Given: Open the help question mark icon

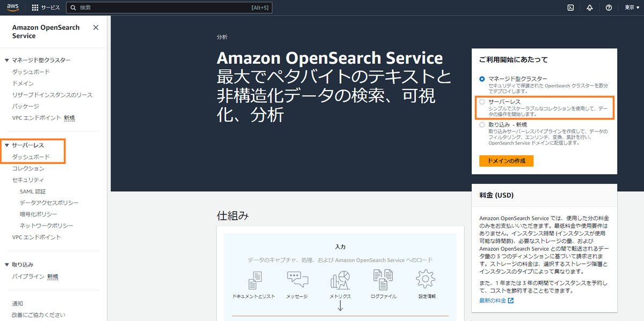Looking at the screenshot, I should point(609,8).
